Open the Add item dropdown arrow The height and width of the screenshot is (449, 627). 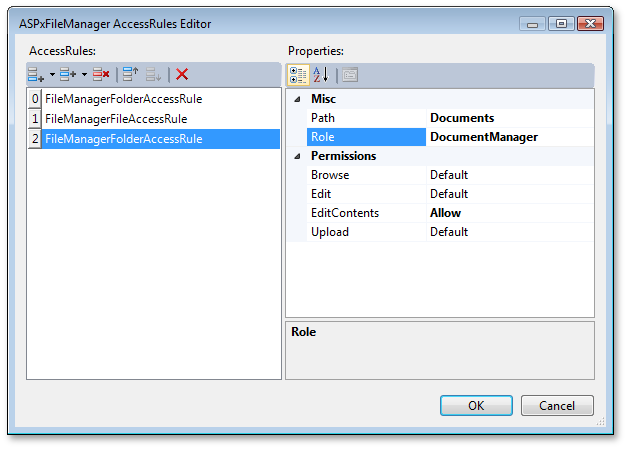52,75
